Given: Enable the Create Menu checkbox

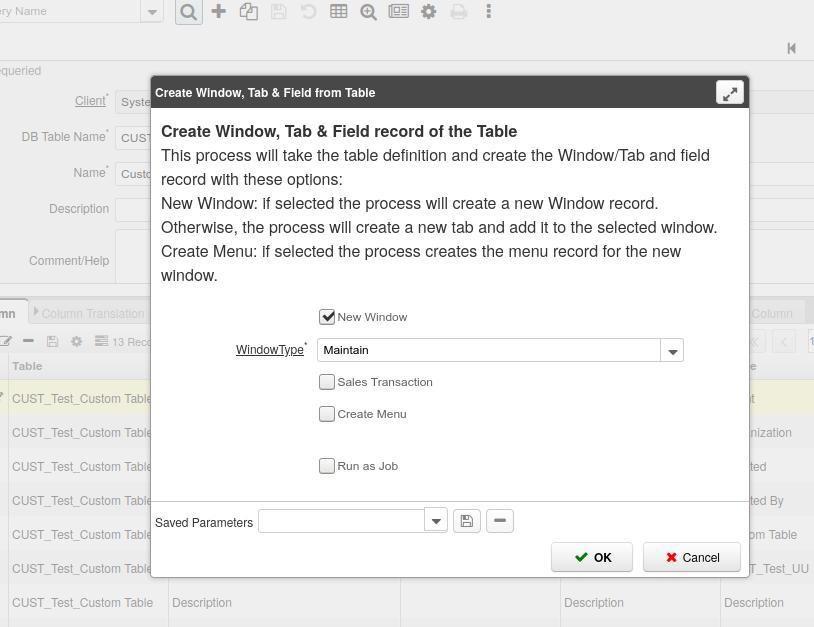Looking at the screenshot, I should 327,413.
